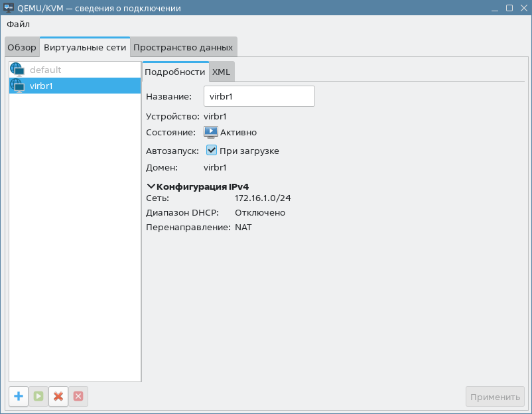This screenshot has height=414, width=532.
Task: Click the red X stop network icon
Action: click(58, 397)
